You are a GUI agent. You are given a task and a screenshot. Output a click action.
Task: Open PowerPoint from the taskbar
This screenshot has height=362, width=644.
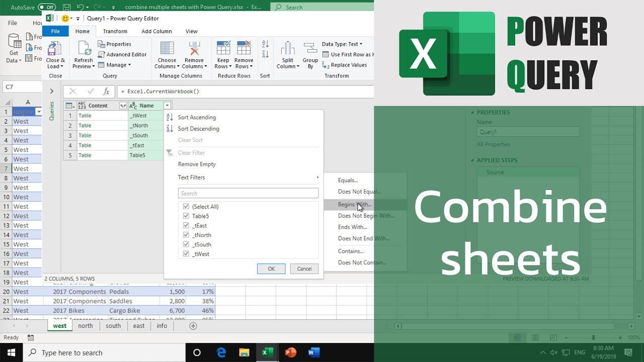pos(291,352)
